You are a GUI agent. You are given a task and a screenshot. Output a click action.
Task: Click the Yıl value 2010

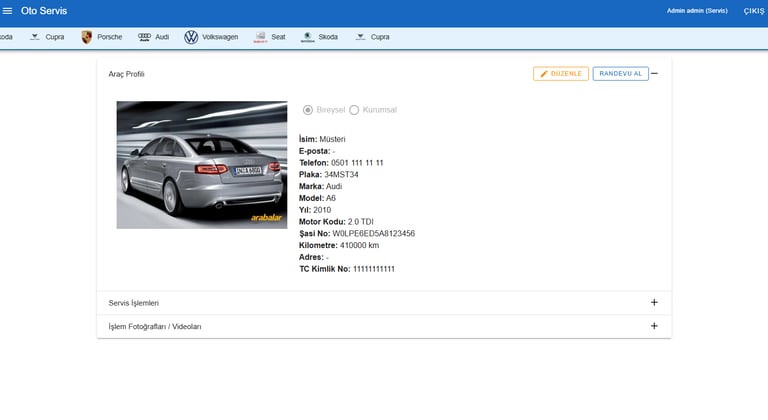[322, 210]
